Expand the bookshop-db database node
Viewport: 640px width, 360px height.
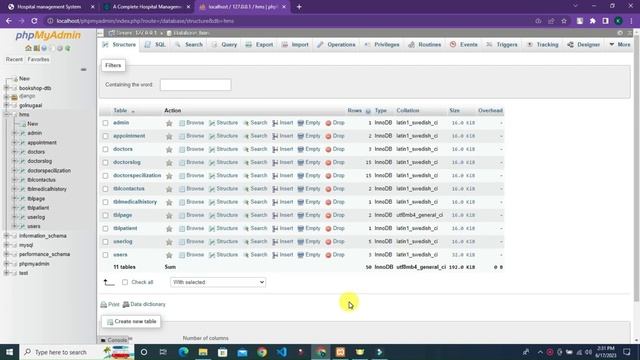(x=6, y=88)
